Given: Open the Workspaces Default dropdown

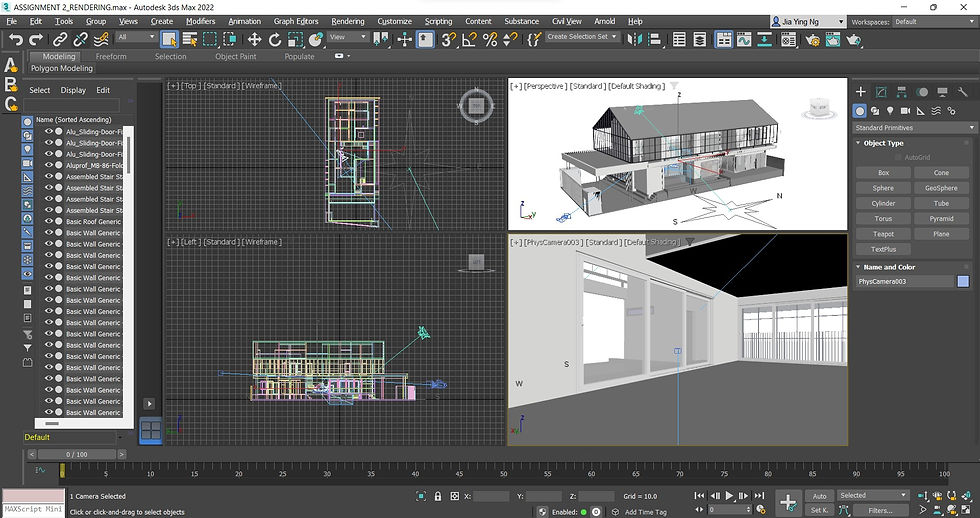Looking at the screenshot, I should [x=934, y=22].
